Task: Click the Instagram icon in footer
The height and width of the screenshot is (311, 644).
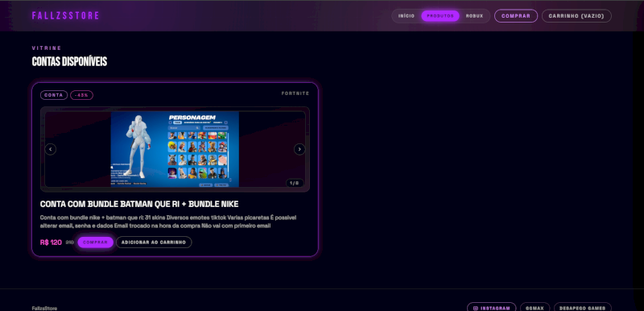Action: click(x=476, y=308)
